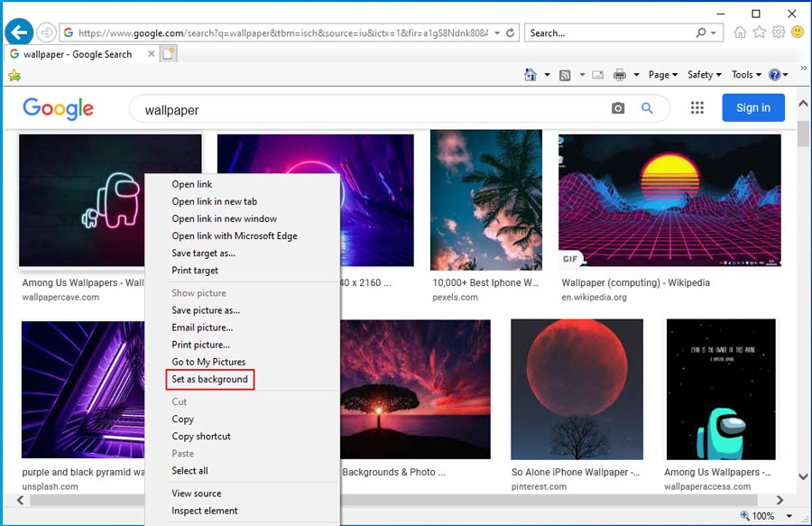Click the new tab button

(169, 54)
